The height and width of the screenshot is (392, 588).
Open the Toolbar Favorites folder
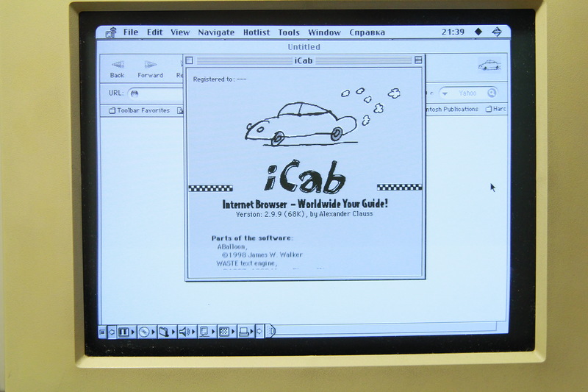112,110
